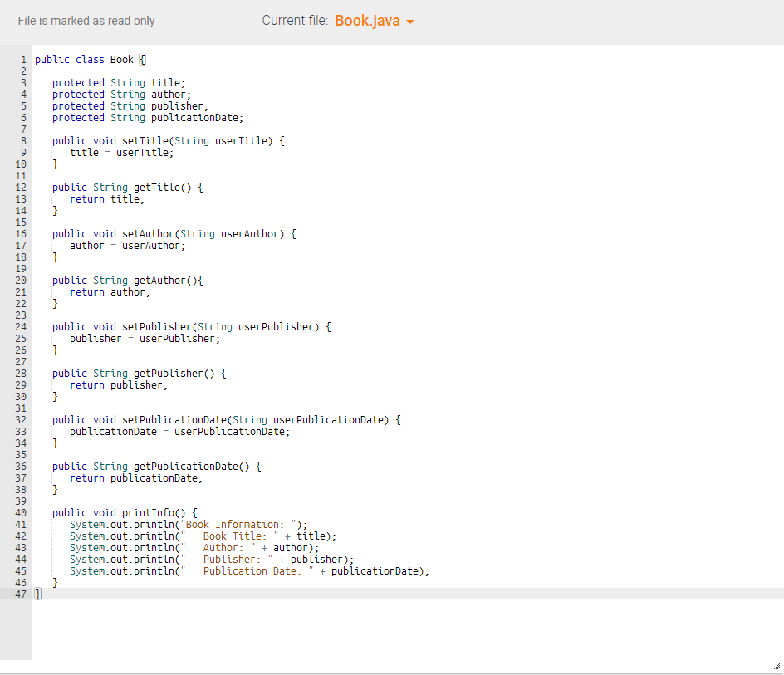Select the setTitle method declaration

(166, 140)
